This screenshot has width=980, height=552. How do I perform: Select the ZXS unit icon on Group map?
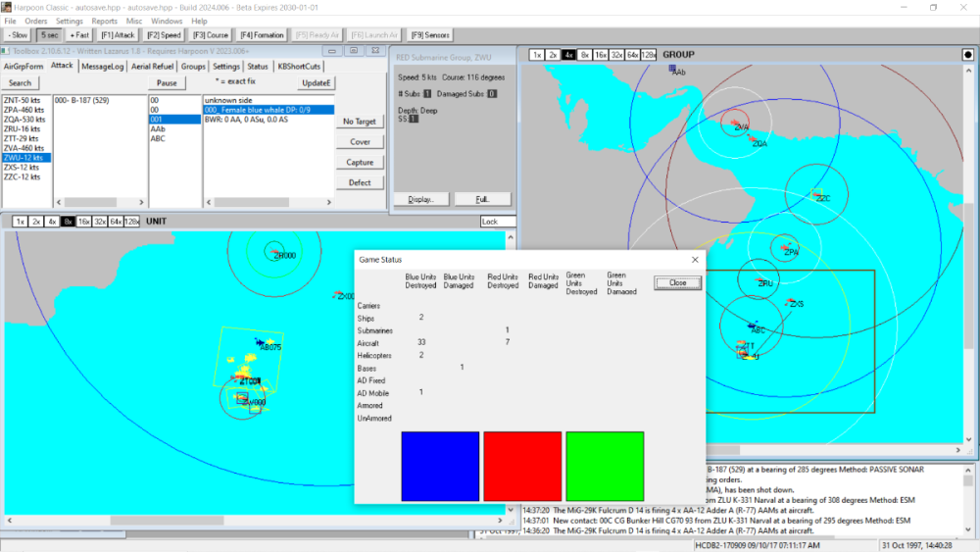tap(791, 303)
